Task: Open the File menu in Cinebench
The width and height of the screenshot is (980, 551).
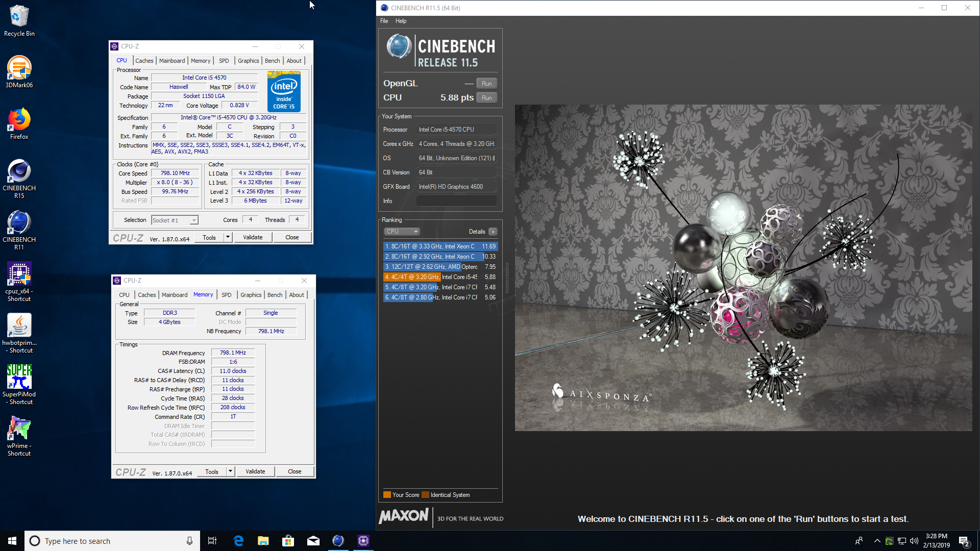Action: coord(384,21)
